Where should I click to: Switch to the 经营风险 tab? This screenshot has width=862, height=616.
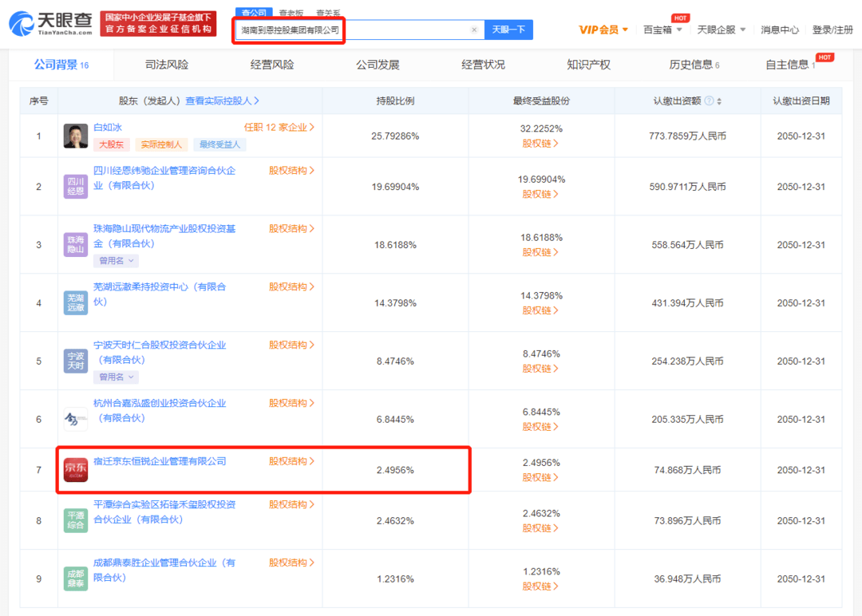[272, 65]
